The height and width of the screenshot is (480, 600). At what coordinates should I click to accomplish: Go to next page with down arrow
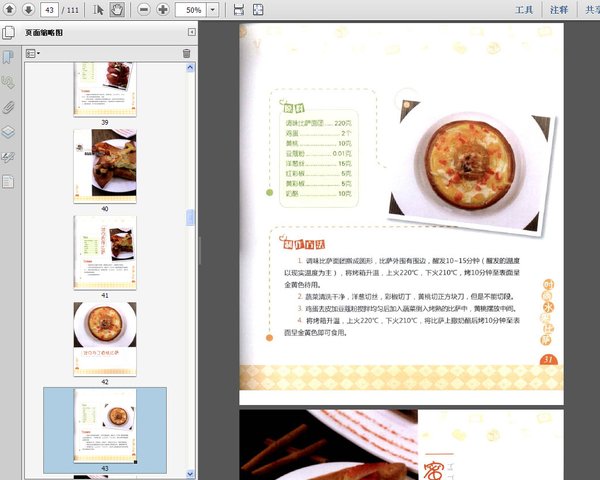(28, 9)
